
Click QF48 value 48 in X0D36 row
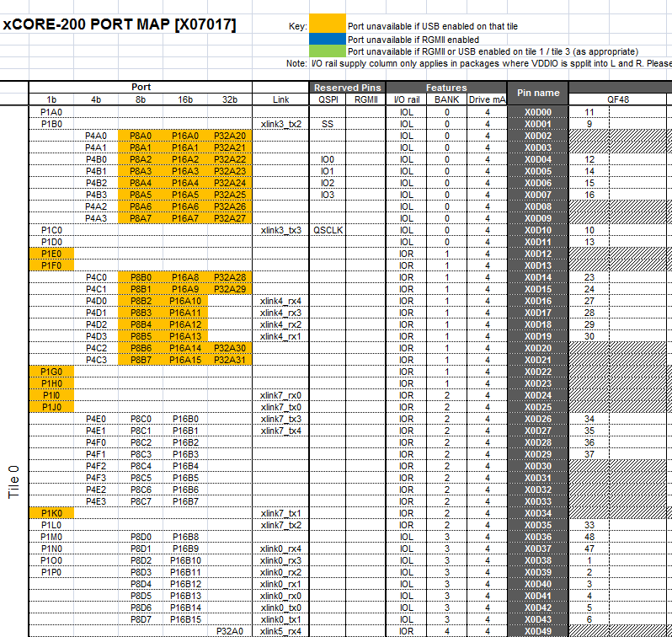[589, 537]
